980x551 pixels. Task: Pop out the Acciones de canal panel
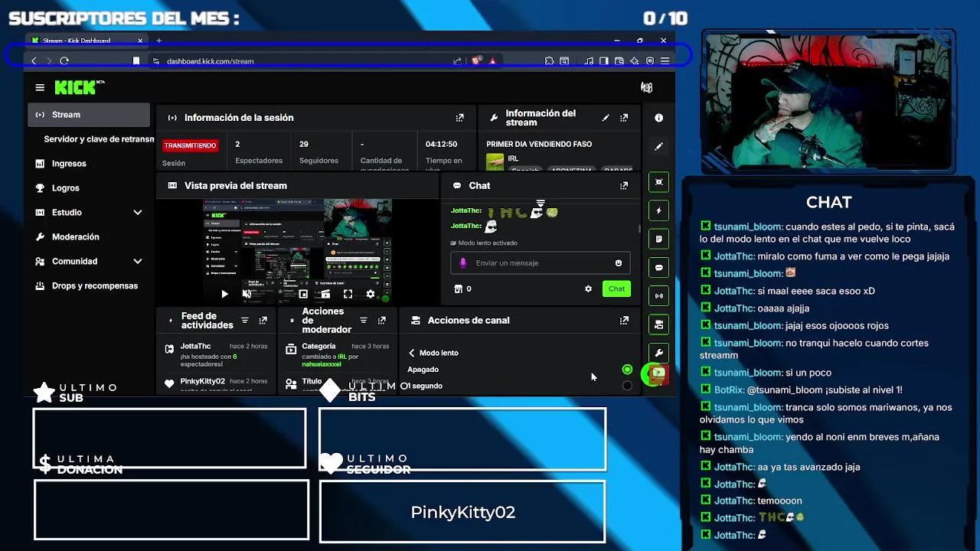click(x=624, y=321)
